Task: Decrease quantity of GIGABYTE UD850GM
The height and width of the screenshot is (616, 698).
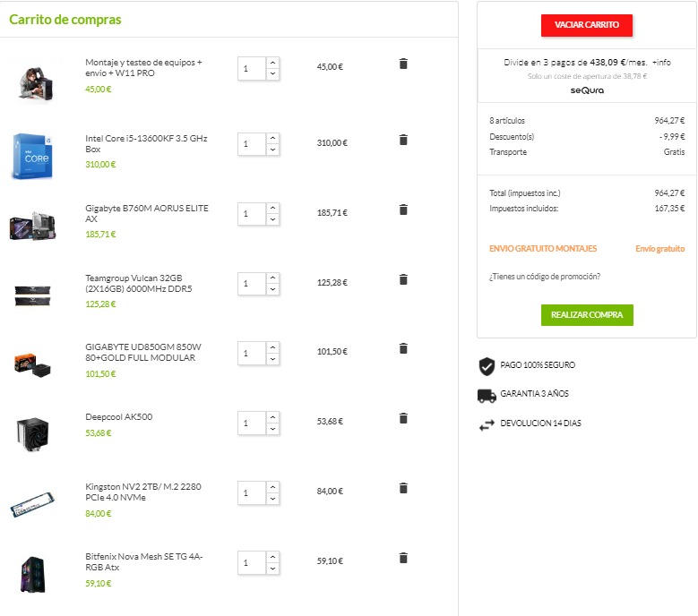Action: (272, 359)
